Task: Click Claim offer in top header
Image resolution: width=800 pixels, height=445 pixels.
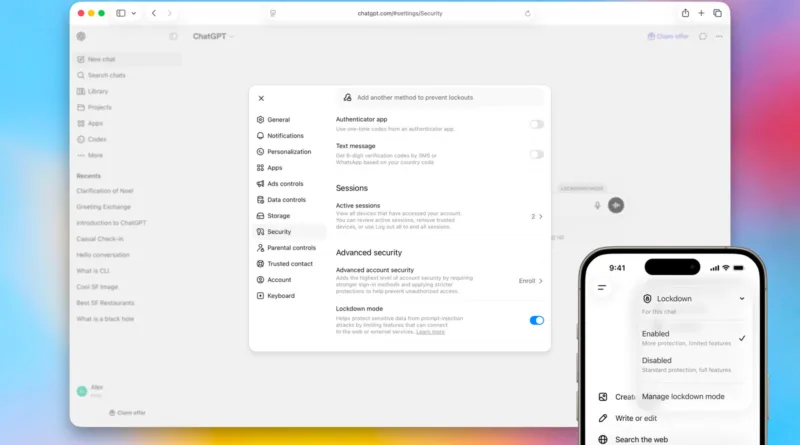Action: tap(668, 36)
